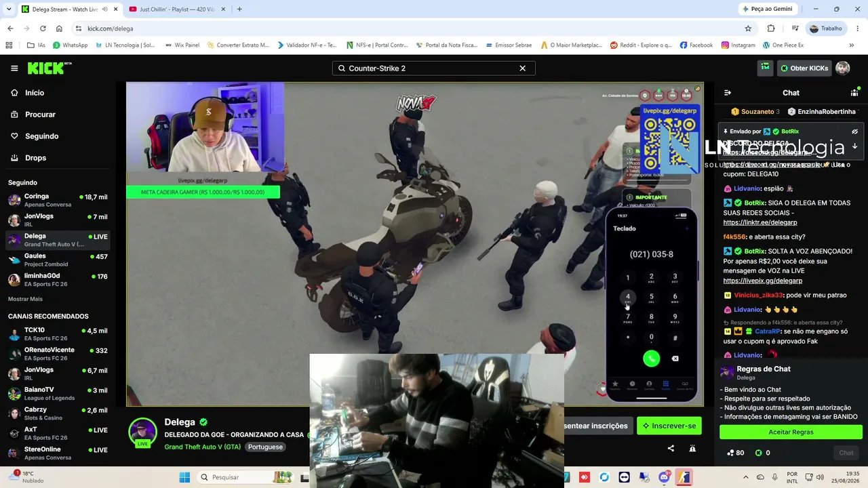Open liminhaG0d channel in followed list
Screen dimensions: 868x488
pos(58,280)
